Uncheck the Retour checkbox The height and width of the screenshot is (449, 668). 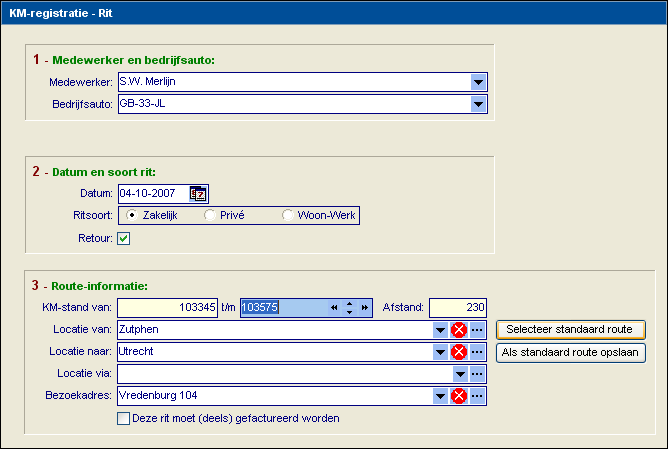click(124, 238)
